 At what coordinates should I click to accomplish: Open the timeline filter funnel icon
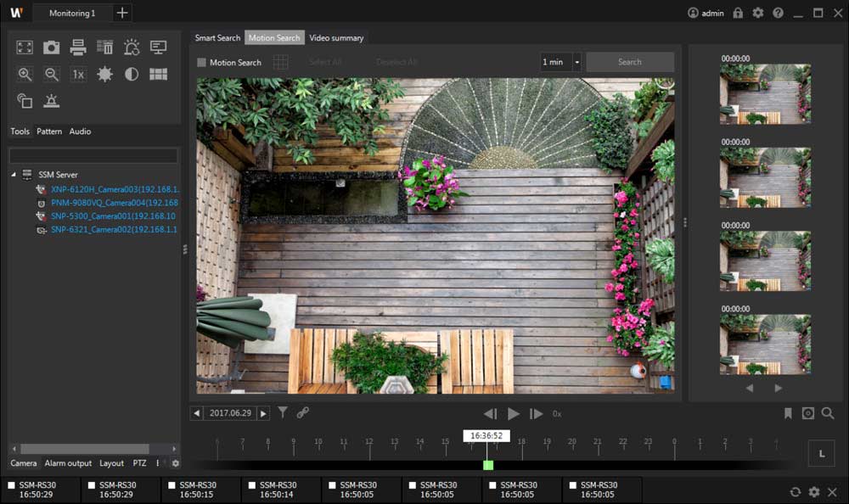(283, 413)
